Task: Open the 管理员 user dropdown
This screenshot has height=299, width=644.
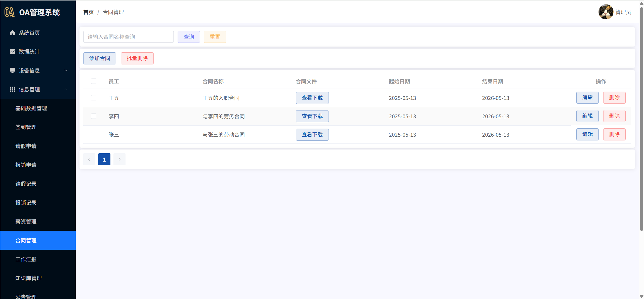Action: click(x=623, y=12)
